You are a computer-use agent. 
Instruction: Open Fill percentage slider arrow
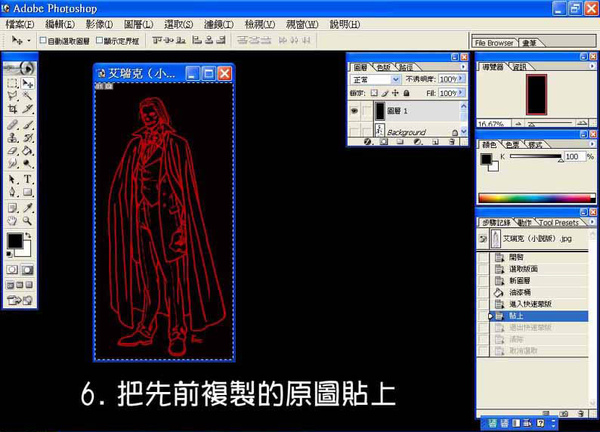pos(461,93)
